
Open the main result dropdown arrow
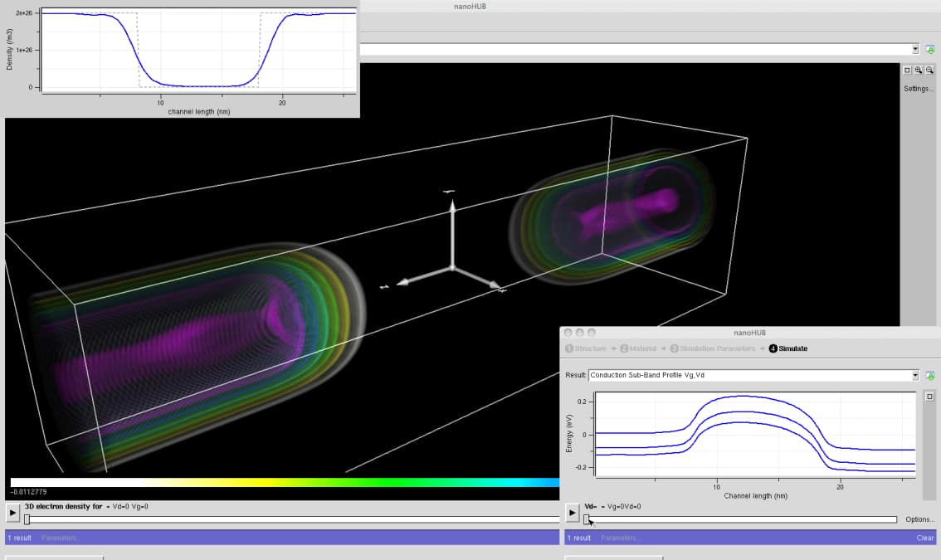(915, 50)
